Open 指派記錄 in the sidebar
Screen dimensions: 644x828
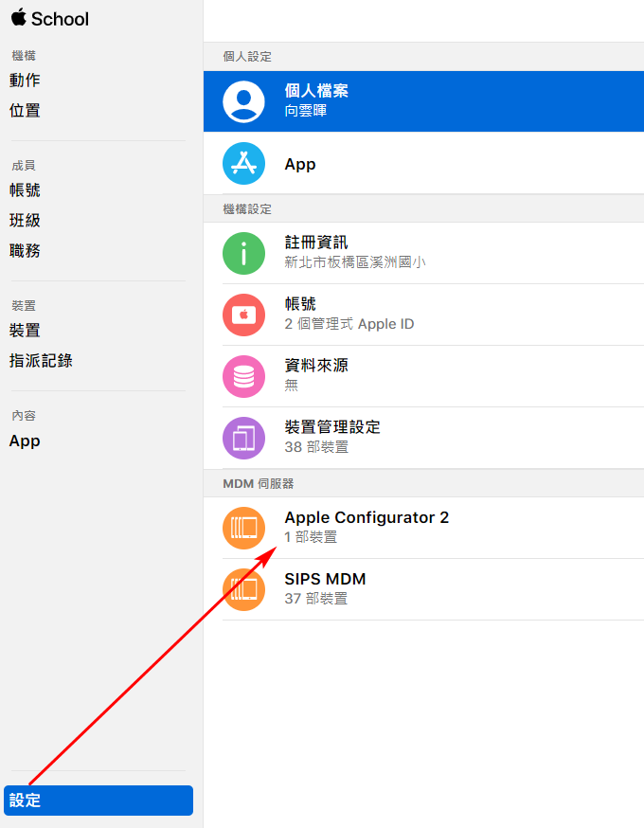41,361
